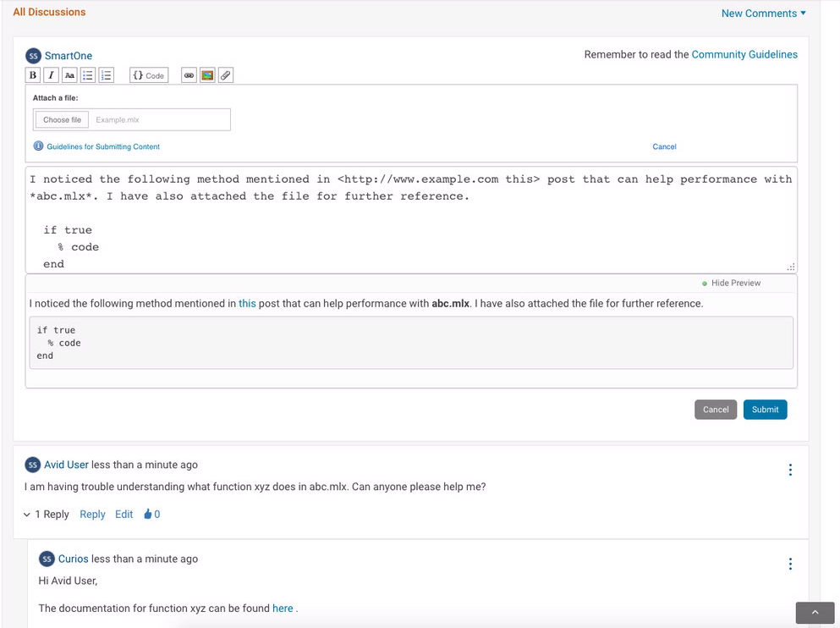
Task: Open options menu for Avid User's comment
Action: coord(790,470)
